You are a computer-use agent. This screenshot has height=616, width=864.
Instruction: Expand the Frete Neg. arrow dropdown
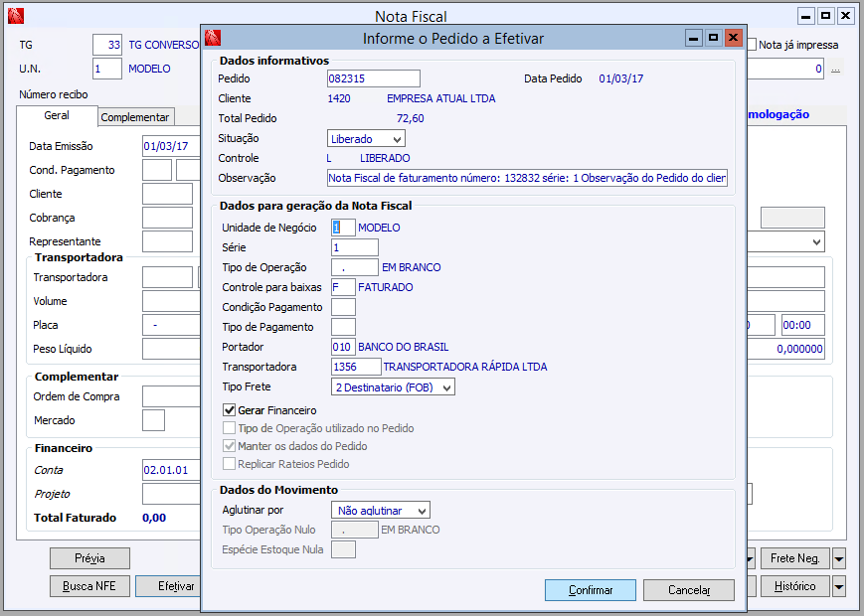(839, 558)
